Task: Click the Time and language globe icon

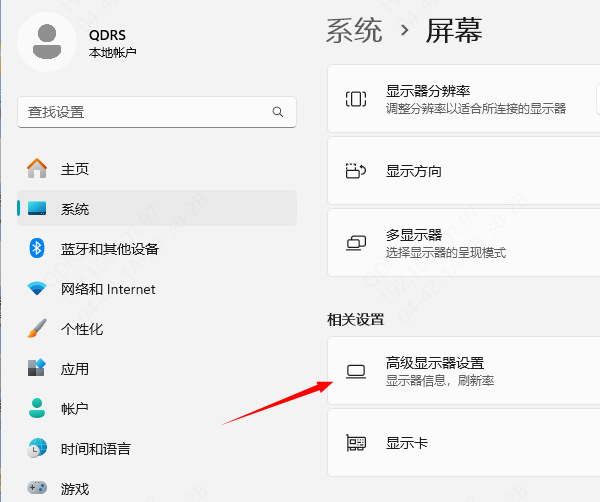Action: (x=37, y=448)
